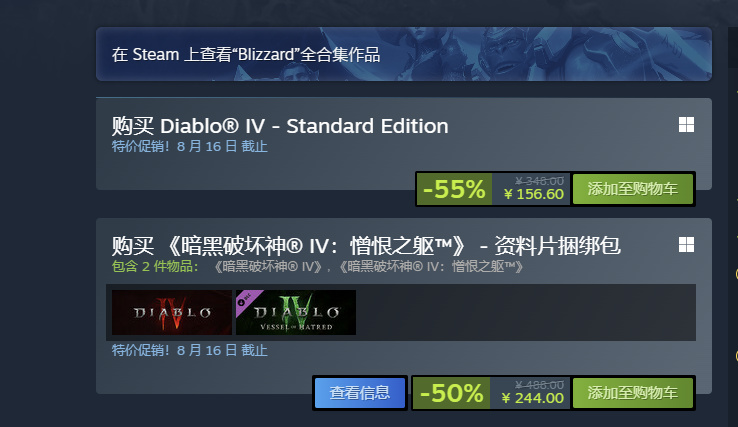Viewport: 738px width, 427px height.
Task: Click the -55% discount badge
Action: pos(454,189)
